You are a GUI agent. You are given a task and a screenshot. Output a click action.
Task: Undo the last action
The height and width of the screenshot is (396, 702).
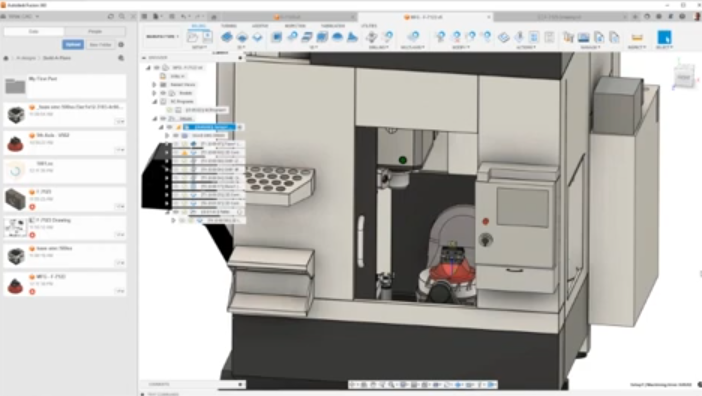184,17
